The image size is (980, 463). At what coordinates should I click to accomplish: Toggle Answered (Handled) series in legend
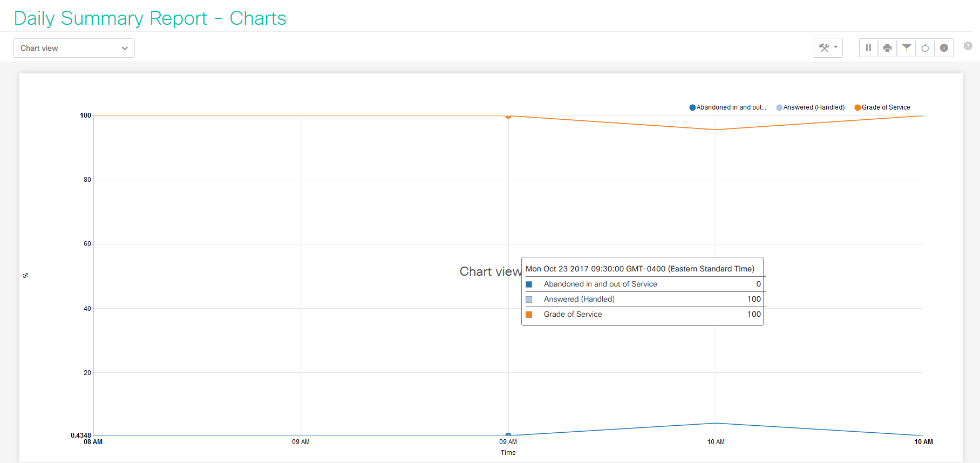click(x=810, y=107)
